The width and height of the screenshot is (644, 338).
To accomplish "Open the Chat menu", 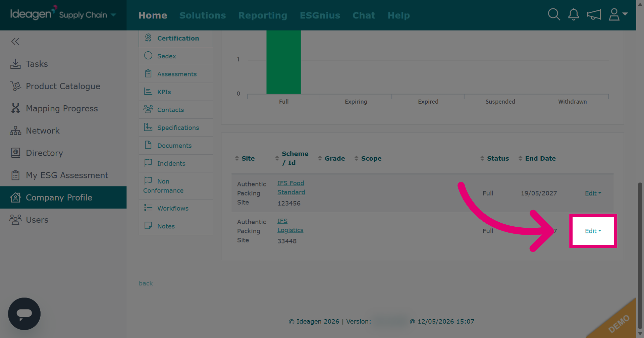I will pyautogui.click(x=364, y=15).
